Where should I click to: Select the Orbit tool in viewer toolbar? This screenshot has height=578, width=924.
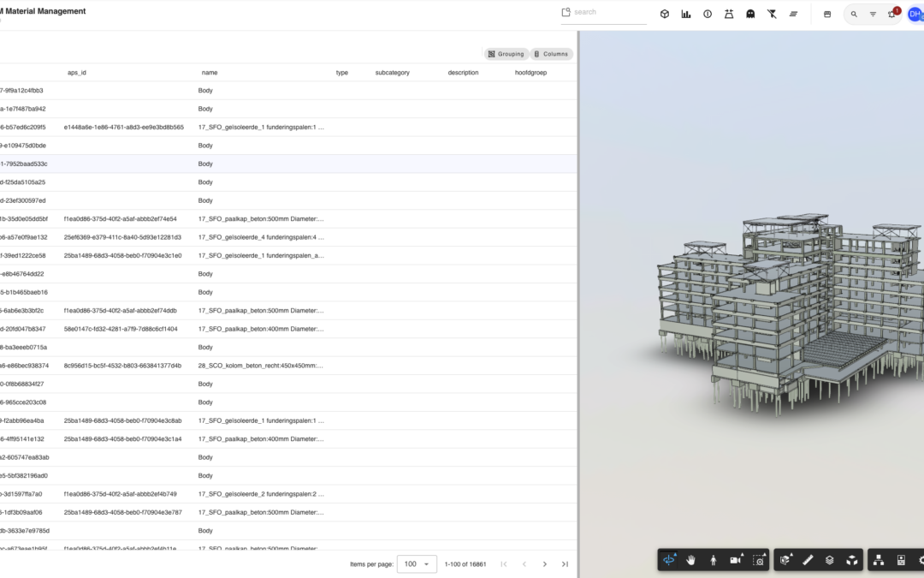click(669, 560)
